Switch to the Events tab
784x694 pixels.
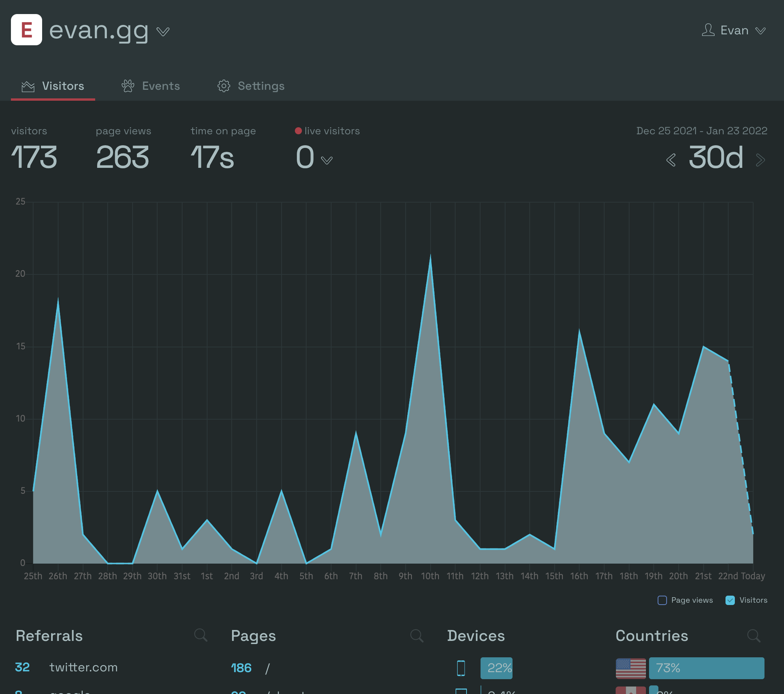click(x=151, y=86)
